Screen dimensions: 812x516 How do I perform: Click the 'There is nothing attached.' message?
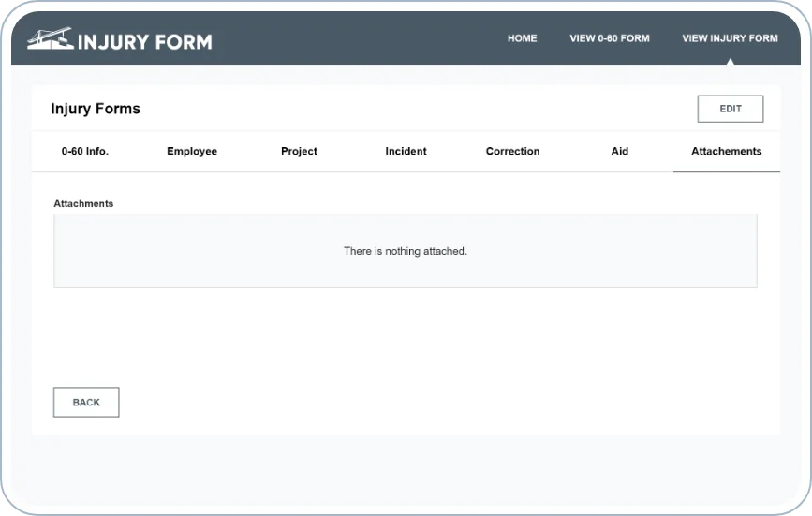[406, 251]
